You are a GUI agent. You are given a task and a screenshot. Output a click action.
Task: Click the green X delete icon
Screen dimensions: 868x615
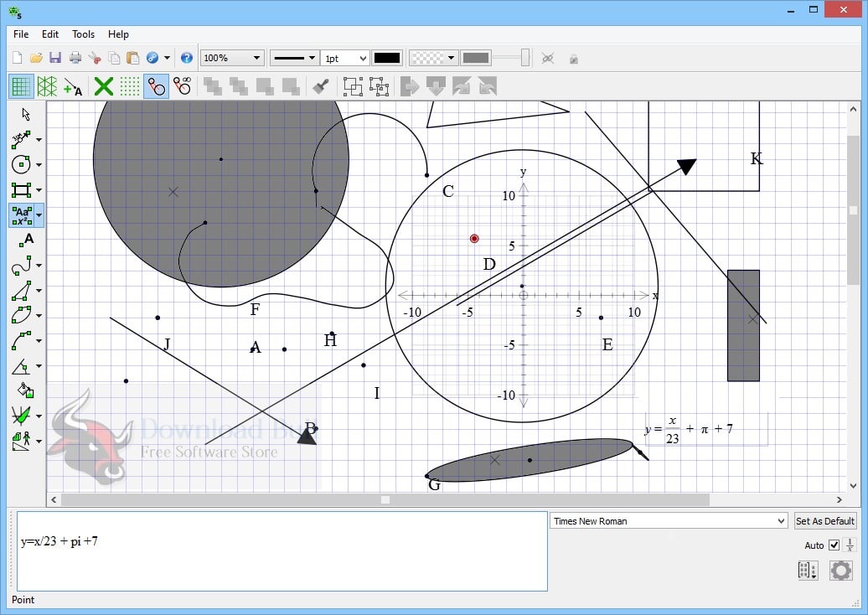point(104,85)
